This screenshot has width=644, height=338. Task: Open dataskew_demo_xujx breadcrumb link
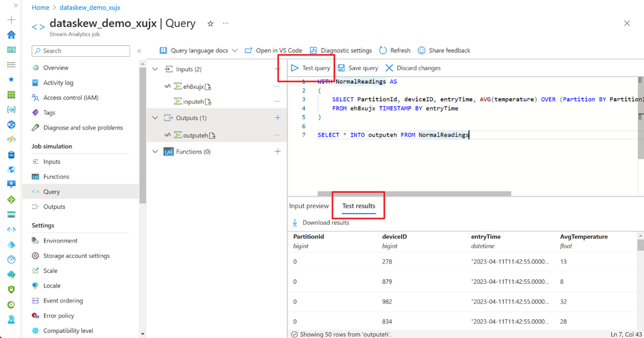pos(90,7)
